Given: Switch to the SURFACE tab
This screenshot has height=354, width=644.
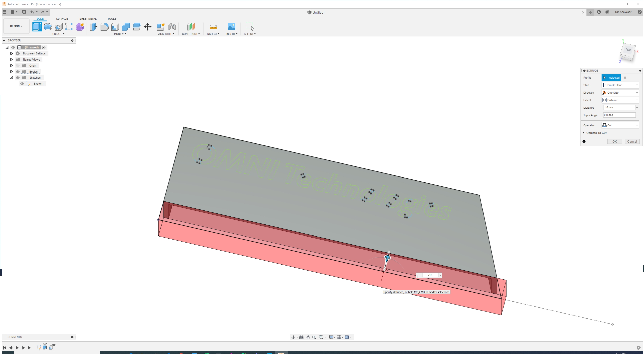Looking at the screenshot, I should [62, 19].
